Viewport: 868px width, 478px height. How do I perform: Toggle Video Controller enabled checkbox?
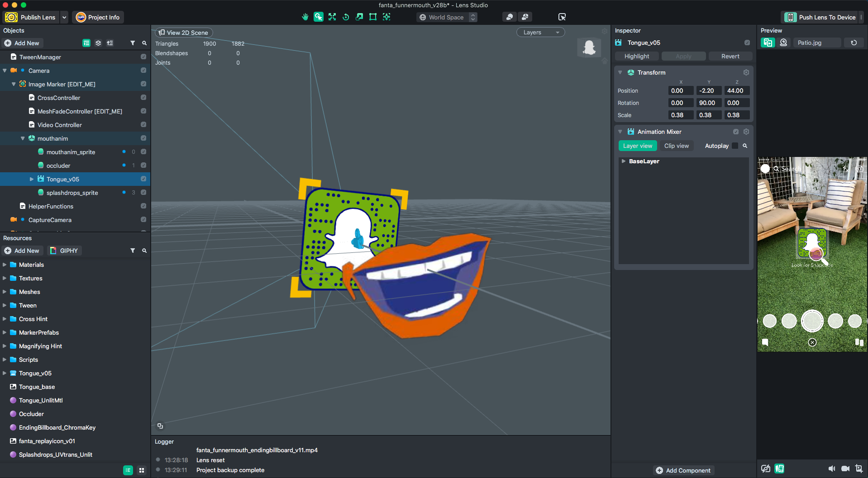pyautogui.click(x=143, y=125)
